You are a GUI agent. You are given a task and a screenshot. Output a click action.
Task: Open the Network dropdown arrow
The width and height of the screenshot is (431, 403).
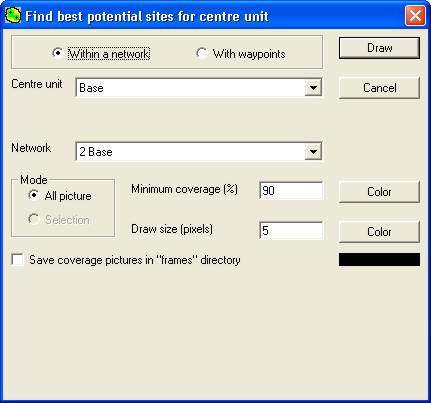point(313,152)
